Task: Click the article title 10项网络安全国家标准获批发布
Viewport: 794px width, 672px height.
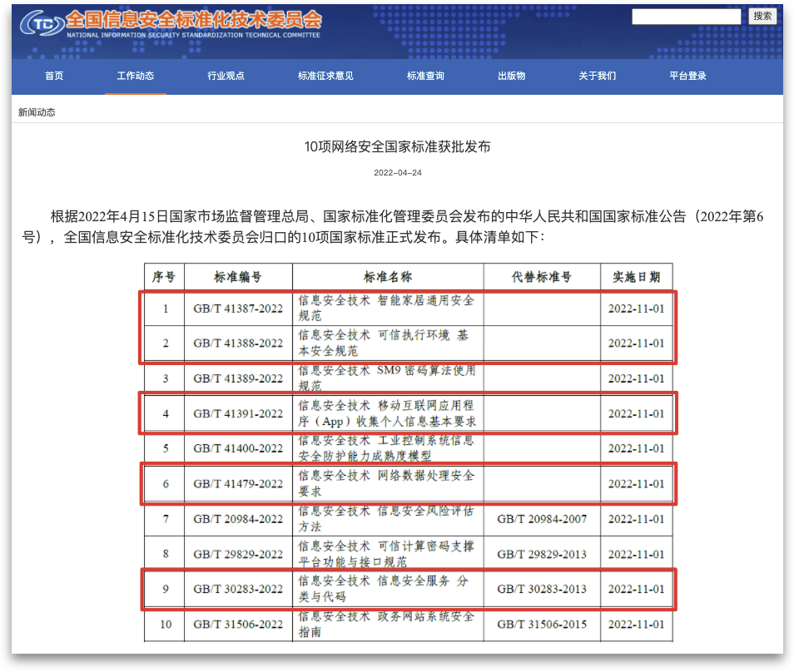Action: coord(397,147)
